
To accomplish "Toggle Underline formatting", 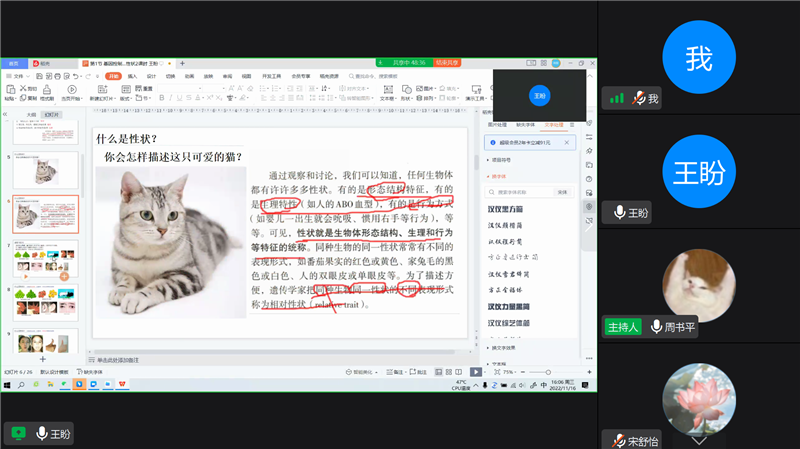I will tap(179, 97).
